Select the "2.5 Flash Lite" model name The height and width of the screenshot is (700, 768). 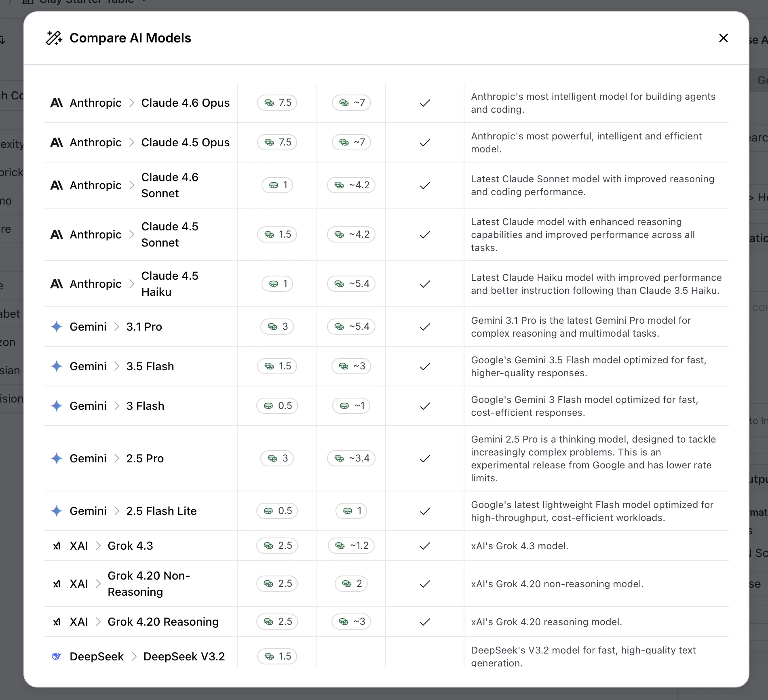pos(162,511)
